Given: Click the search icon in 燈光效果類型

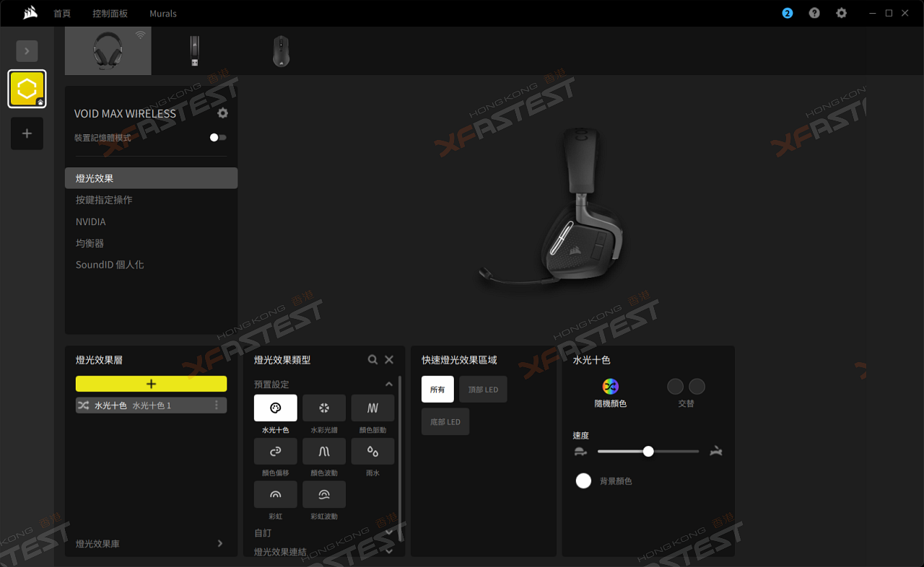Looking at the screenshot, I should click(x=372, y=360).
